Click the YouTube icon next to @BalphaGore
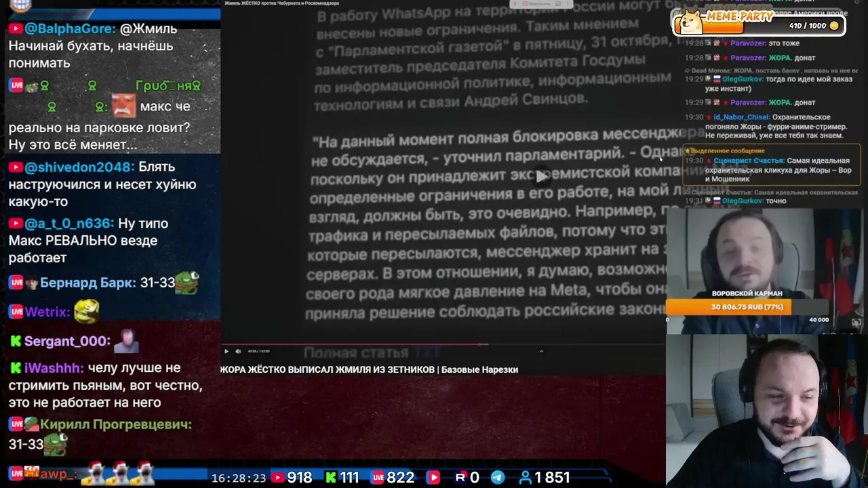Image resolution: width=868 pixels, height=488 pixels. point(16,28)
